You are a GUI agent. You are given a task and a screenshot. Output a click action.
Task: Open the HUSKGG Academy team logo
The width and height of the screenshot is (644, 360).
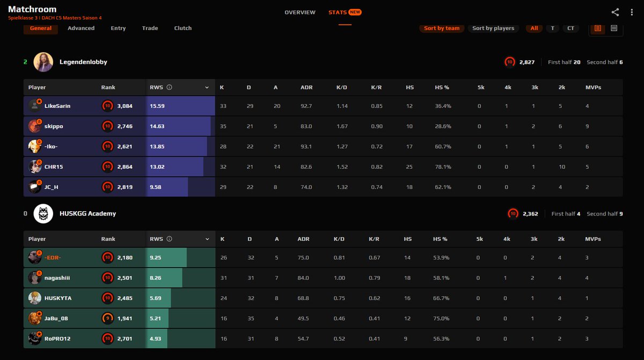(x=43, y=213)
